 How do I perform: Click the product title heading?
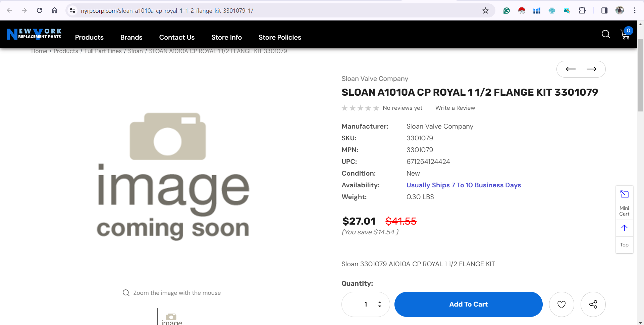(x=470, y=92)
